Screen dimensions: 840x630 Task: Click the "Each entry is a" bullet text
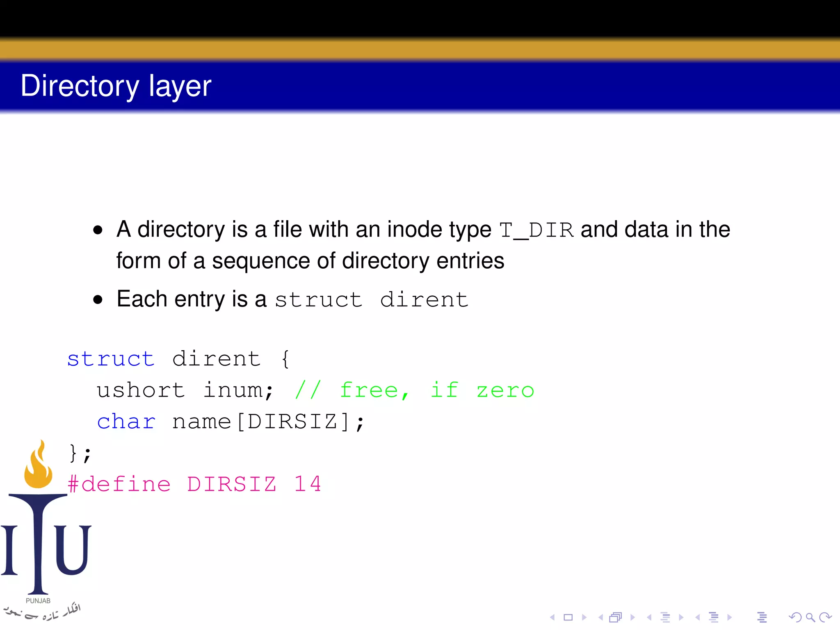(192, 299)
